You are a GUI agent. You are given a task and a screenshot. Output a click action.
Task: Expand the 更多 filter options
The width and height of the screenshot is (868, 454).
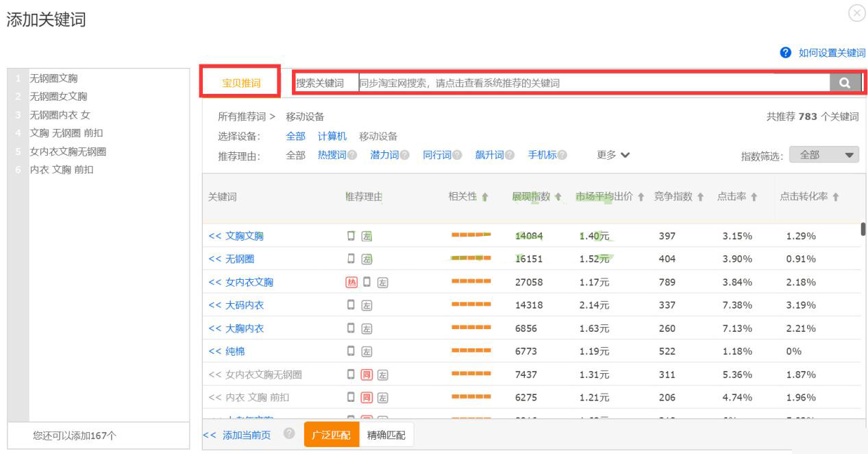[608, 154]
